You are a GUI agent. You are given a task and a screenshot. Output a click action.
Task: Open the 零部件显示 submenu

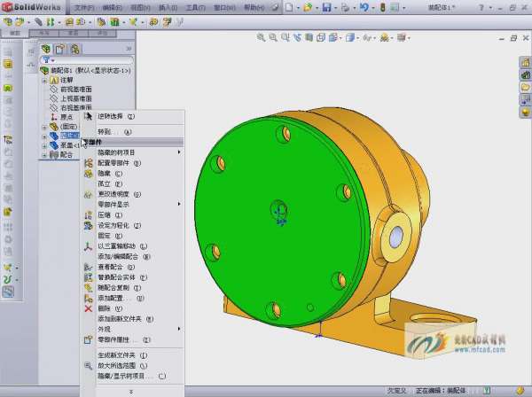(132, 205)
